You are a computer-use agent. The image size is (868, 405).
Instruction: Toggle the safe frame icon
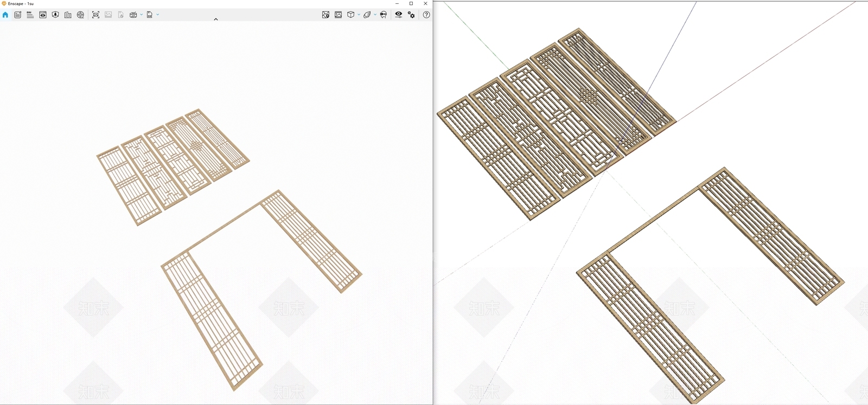coord(338,15)
